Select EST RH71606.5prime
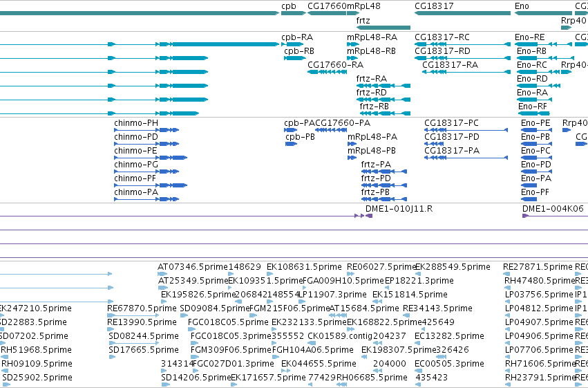 (508, 371)
